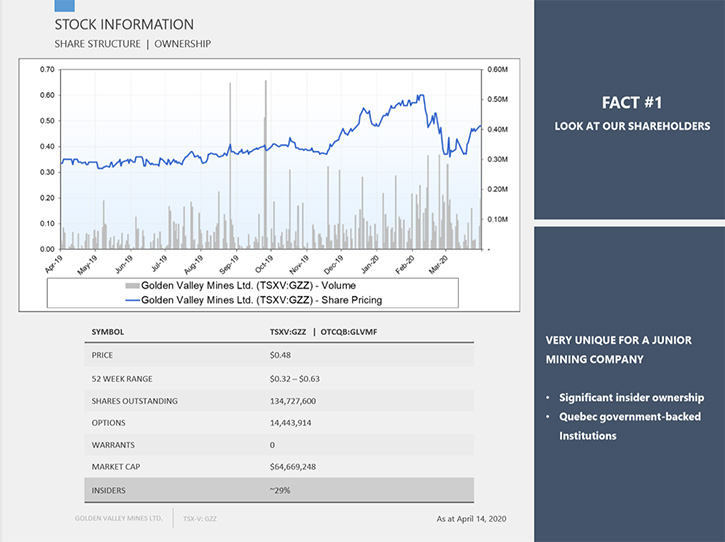Click the Significant insider ownership bullet
The image size is (725, 542).
pos(632,398)
